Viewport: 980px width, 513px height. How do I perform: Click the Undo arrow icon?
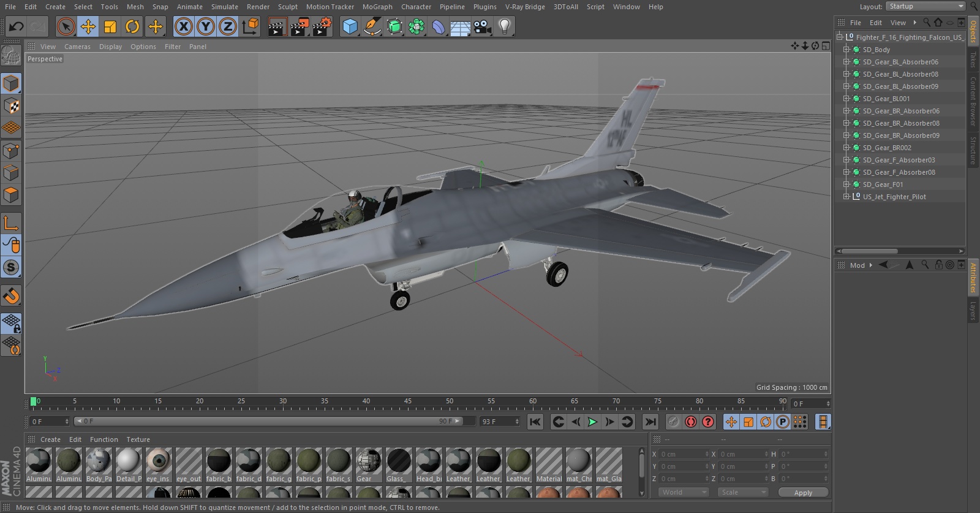pyautogui.click(x=17, y=26)
